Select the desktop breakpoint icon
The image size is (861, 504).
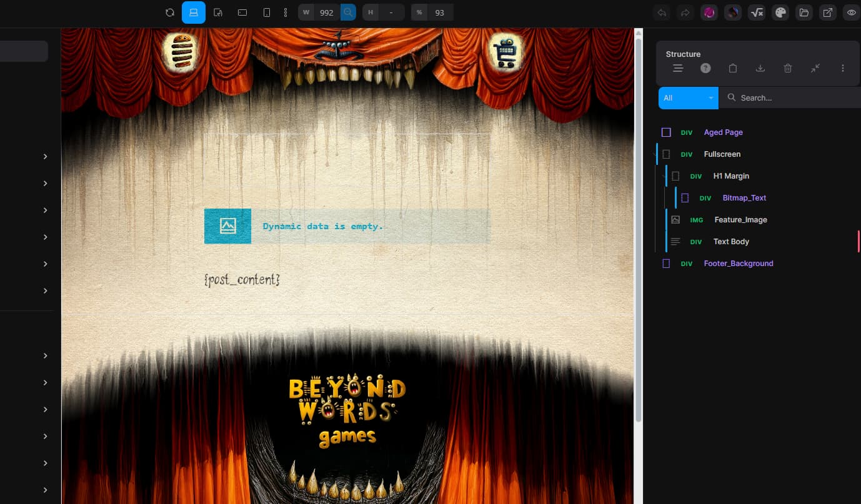coord(194,12)
